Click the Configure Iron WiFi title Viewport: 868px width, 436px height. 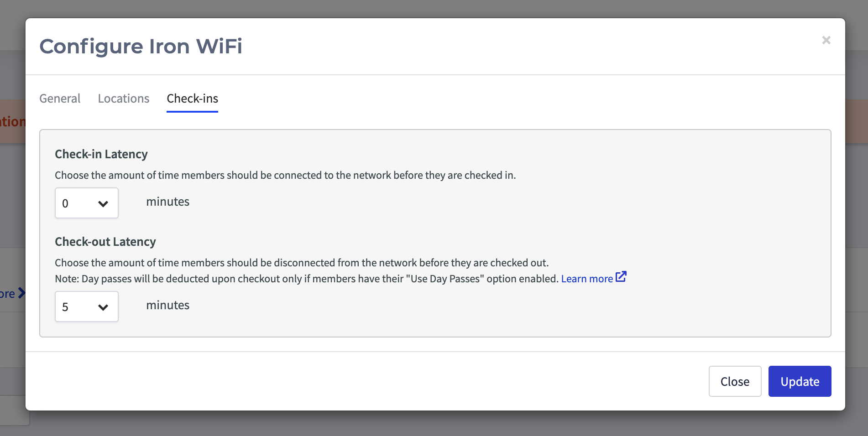tap(141, 46)
